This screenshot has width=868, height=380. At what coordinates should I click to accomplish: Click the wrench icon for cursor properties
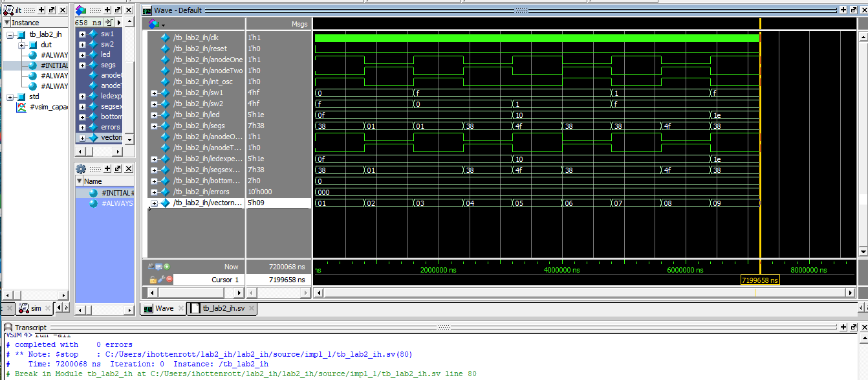coord(160,280)
